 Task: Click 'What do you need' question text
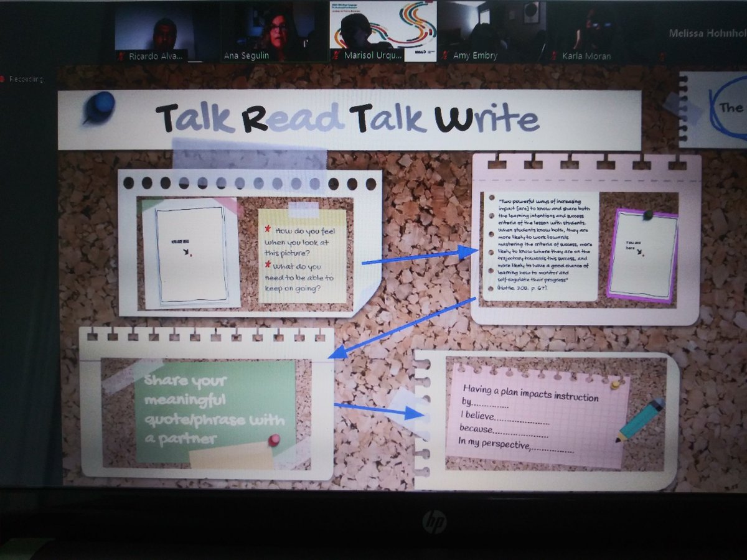coord(299,277)
